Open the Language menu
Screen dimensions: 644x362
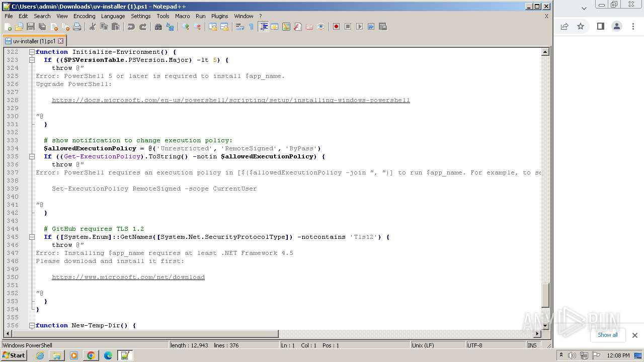113,16
